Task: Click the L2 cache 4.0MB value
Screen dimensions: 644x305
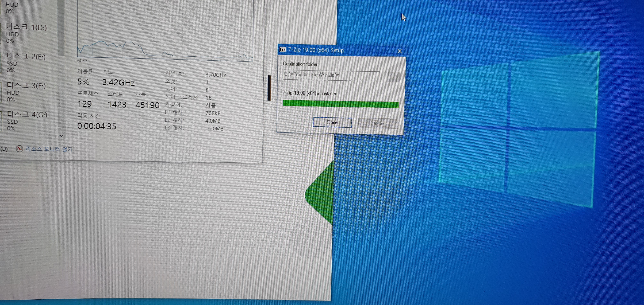Action: pos(213,121)
